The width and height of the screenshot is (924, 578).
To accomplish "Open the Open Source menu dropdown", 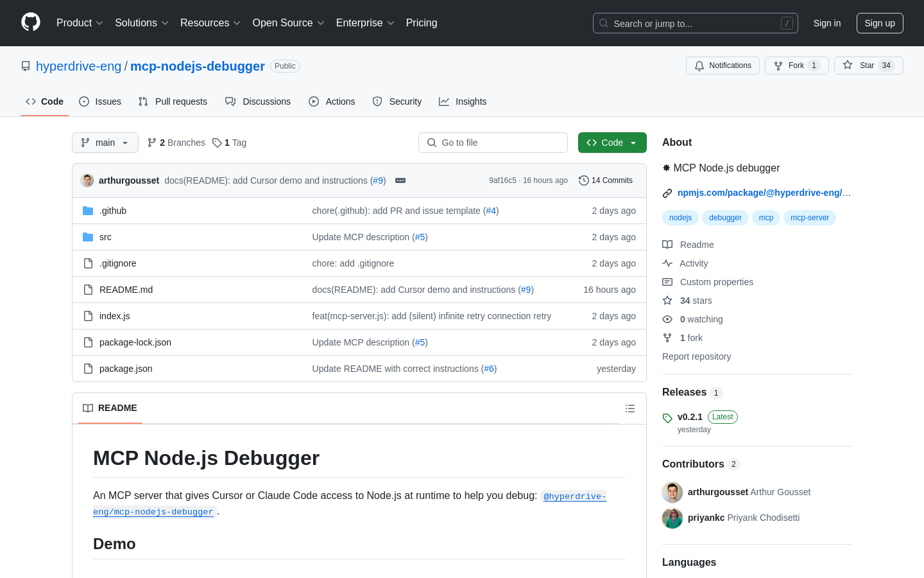I will (289, 23).
